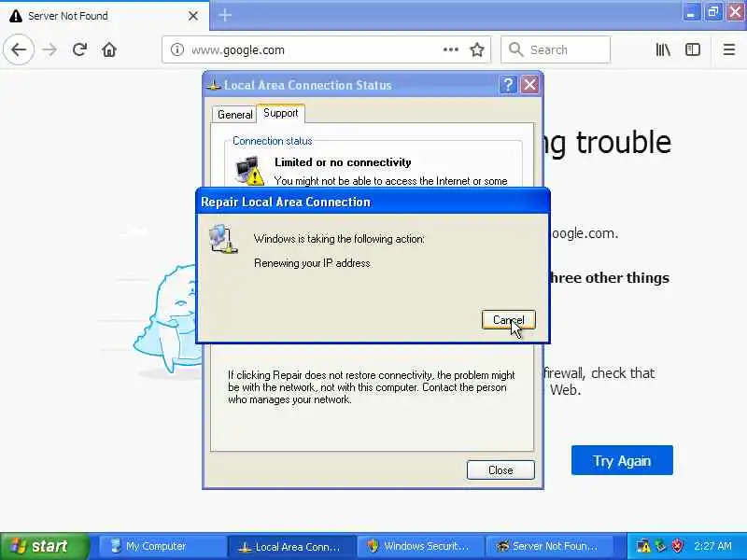The width and height of the screenshot is (747, 560).
Task: Click the green tray icon beside network warning
Action: tap(660, 546)
